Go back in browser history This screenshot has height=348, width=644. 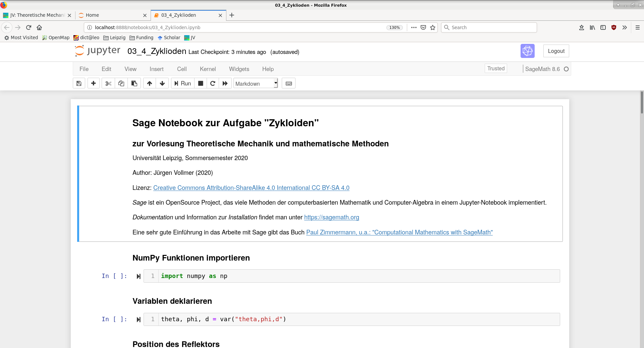pyautogui.click(x=7, y=27)
